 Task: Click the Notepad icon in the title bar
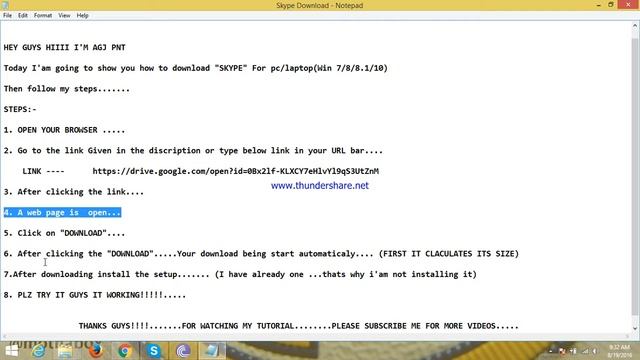(x=5, y=5)
